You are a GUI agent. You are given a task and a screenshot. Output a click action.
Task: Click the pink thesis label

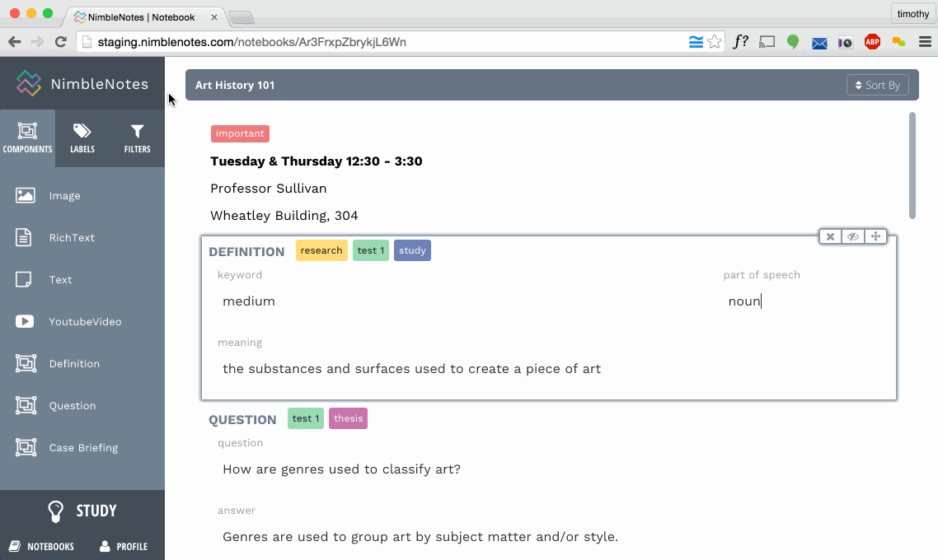tap(348, 418)
